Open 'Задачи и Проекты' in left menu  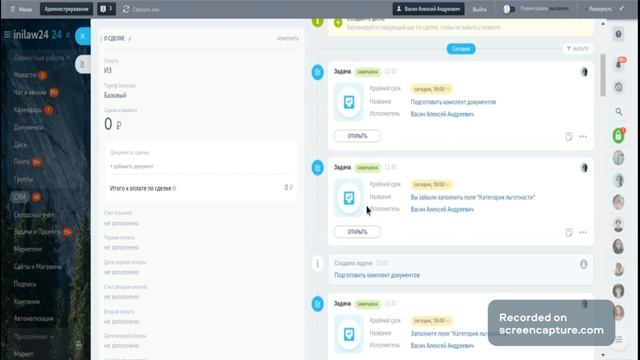click(x=37, y=232)
